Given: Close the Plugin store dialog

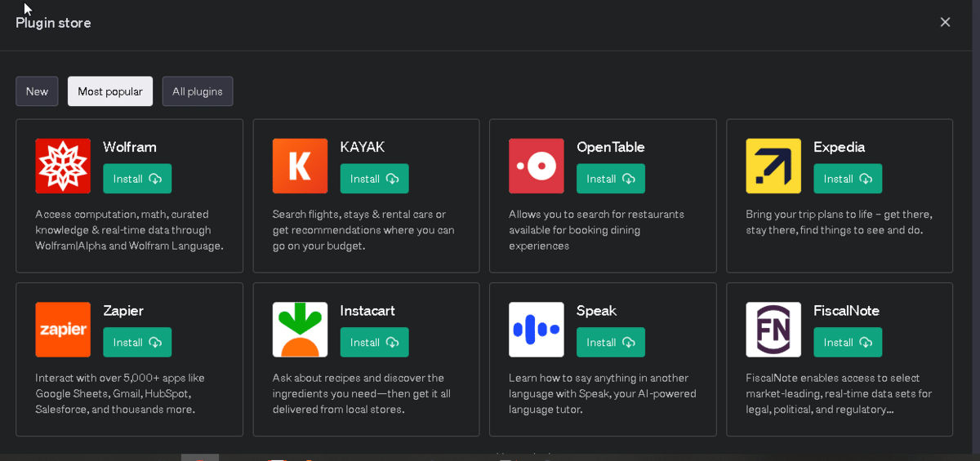Looking at the screenshot, I should pyautogui.click(x=945, y=22).
